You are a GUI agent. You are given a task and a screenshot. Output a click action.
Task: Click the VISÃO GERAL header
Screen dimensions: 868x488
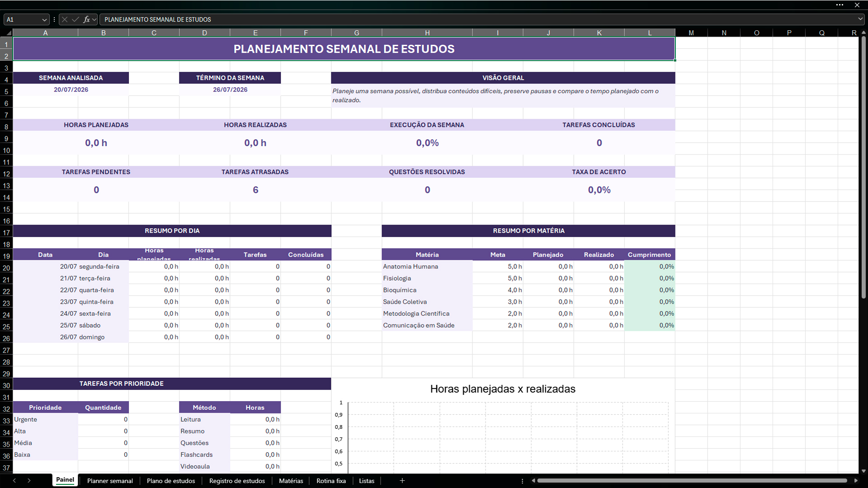(503, 78)
